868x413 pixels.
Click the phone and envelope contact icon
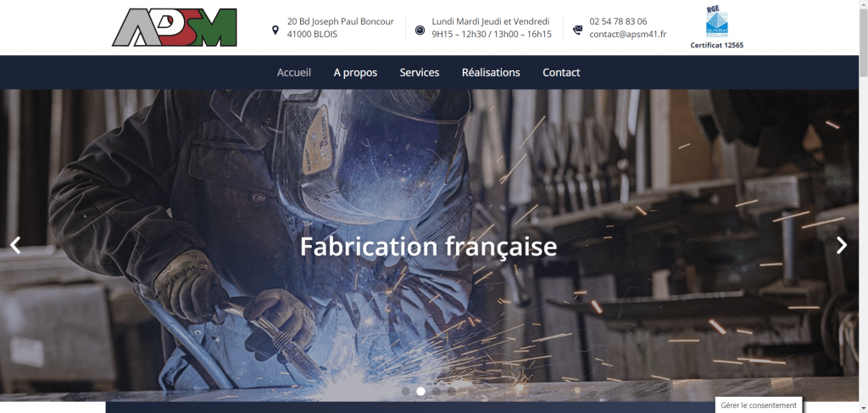(577, 30)
